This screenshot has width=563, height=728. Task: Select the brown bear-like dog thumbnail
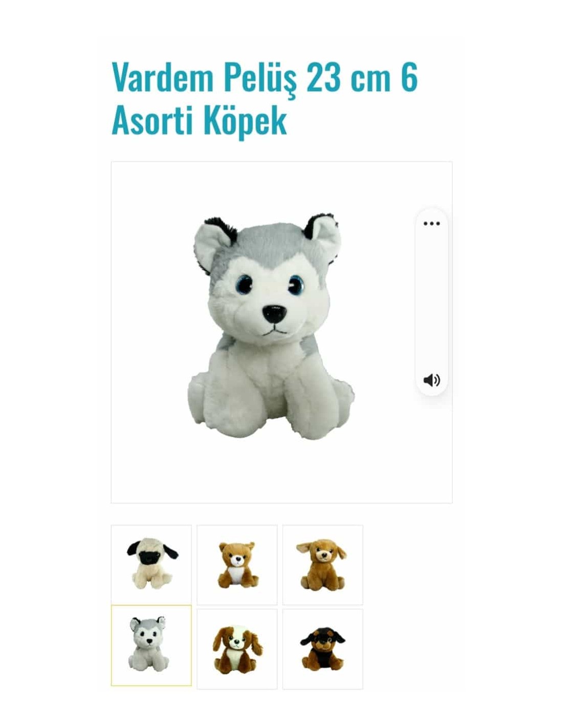(237, 565)
